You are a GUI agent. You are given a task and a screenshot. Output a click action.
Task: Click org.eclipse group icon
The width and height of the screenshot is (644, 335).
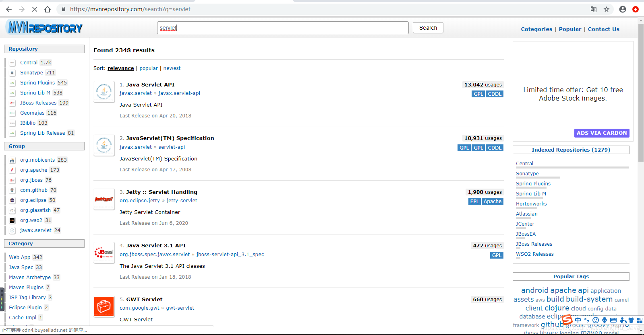tap(12, 200)
